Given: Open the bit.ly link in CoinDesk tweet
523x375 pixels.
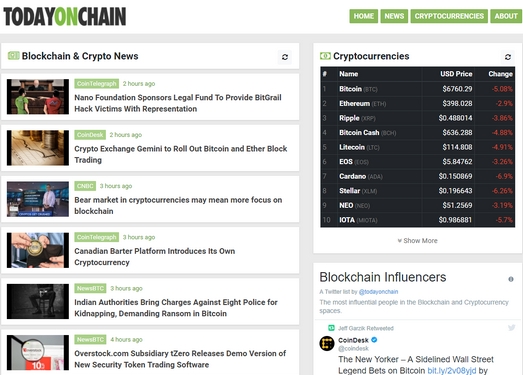Looking at the screenshot, I should (452, 370).
